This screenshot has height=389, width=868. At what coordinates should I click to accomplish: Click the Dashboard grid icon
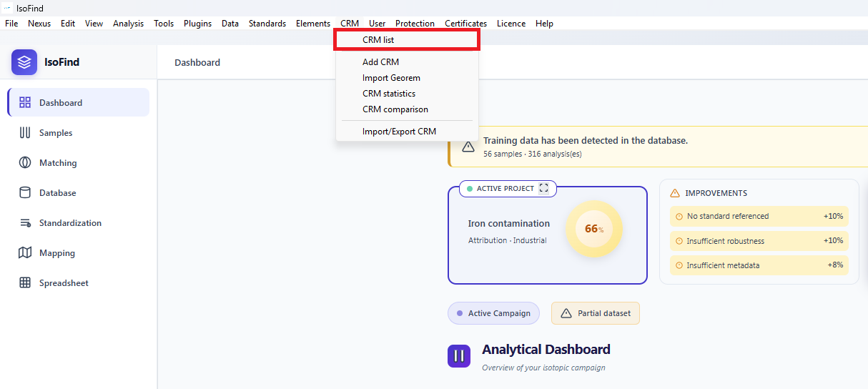[25, 102]
